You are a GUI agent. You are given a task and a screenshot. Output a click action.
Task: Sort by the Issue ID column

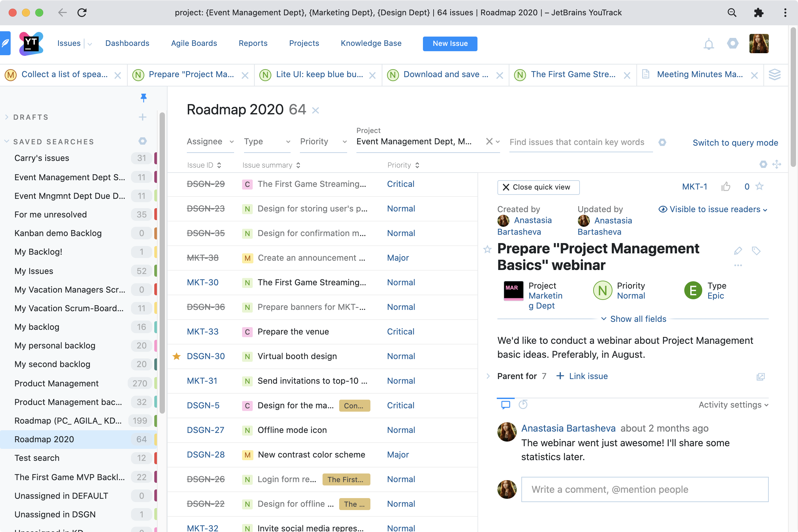[x=204, y=165]
